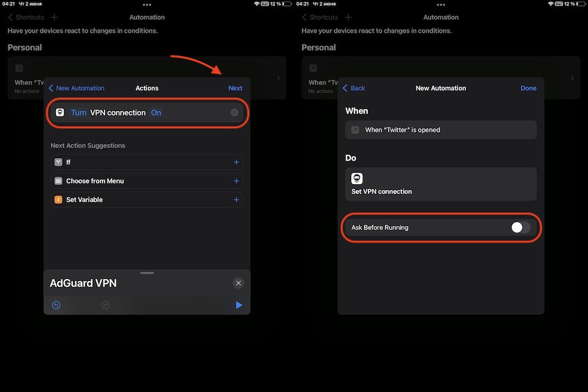
Task: Toggle the On parameter of VPN connection
Action: [x=156, y=113]
